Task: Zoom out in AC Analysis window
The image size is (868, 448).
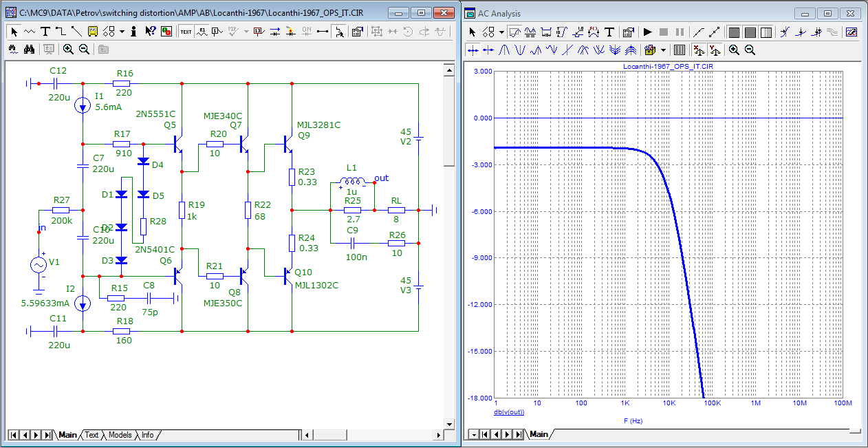Action: (x=750, y=50)
